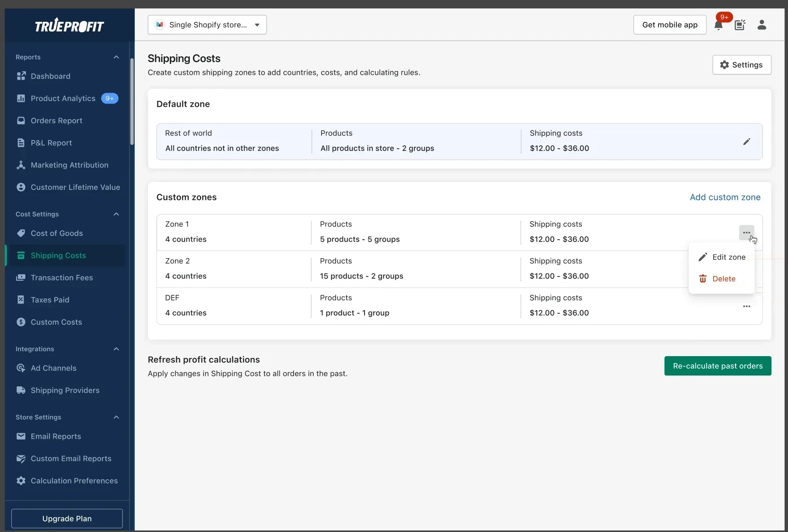The width and height of the screenshot is (788, 532).
Task: Click the pencil edit icon for Default zone
Action: tap(747, 141)
